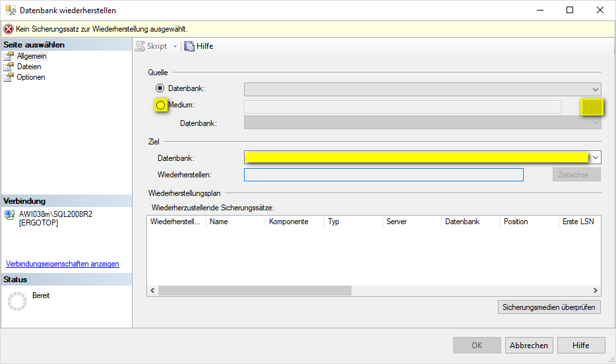Click the Skript toolbar icon
This screenshot has width=616, height=364.
coord(140,46)
